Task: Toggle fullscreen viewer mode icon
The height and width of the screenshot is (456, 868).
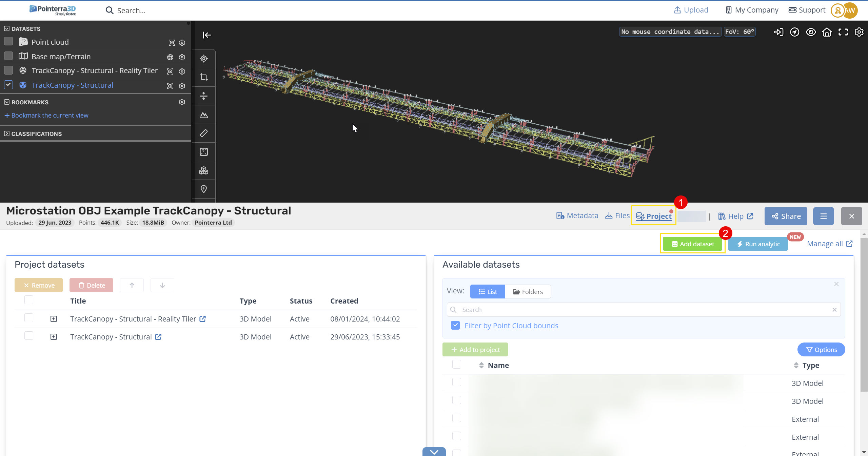Action: click(843, 32)
